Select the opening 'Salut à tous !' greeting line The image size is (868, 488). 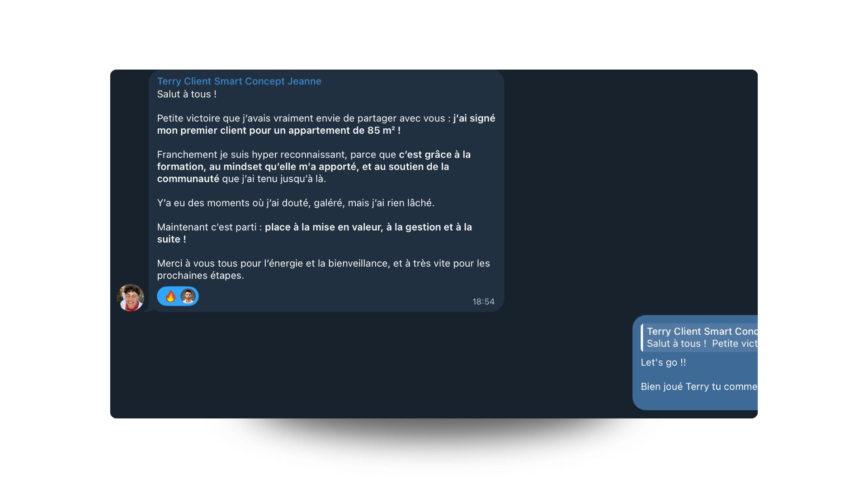(x=187, y=94)
